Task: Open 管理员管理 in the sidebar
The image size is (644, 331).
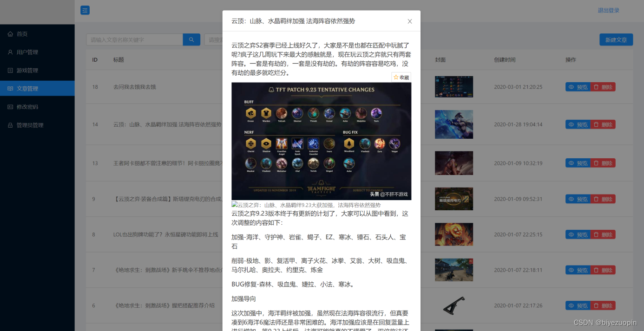Action: click(x=37, y=125)
